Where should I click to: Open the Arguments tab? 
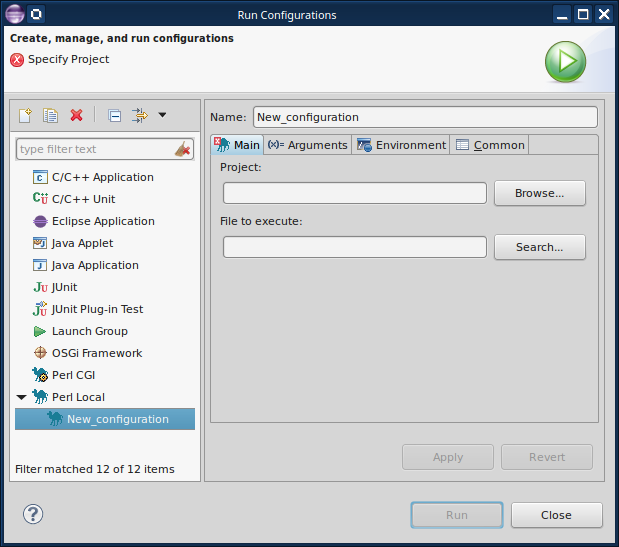point(308,145)
